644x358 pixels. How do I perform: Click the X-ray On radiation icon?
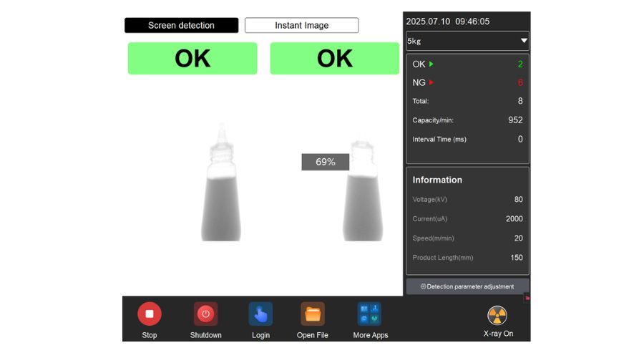click(497, 316)
